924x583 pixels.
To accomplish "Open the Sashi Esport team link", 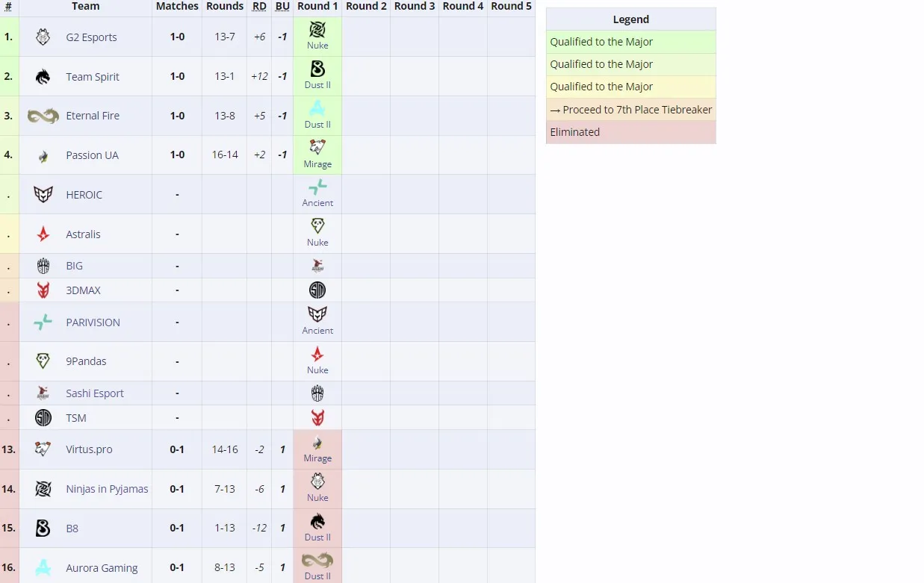I will pyautogui.click(x=95, y=393).
